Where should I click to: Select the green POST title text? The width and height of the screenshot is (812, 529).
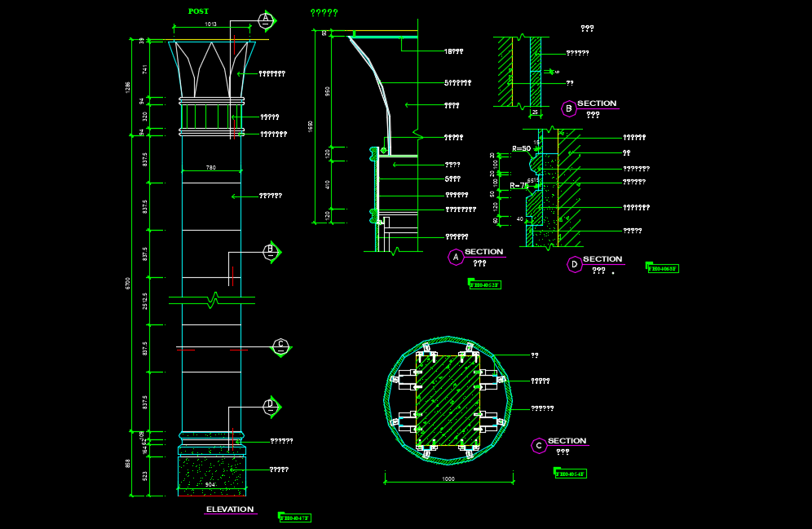[x=197, y=11]
